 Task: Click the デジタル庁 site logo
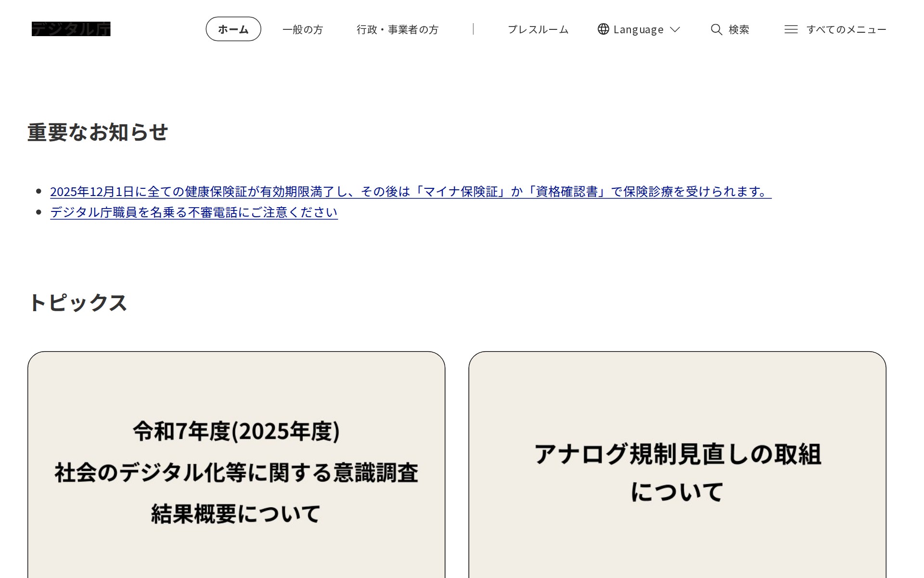coord(71,29)
